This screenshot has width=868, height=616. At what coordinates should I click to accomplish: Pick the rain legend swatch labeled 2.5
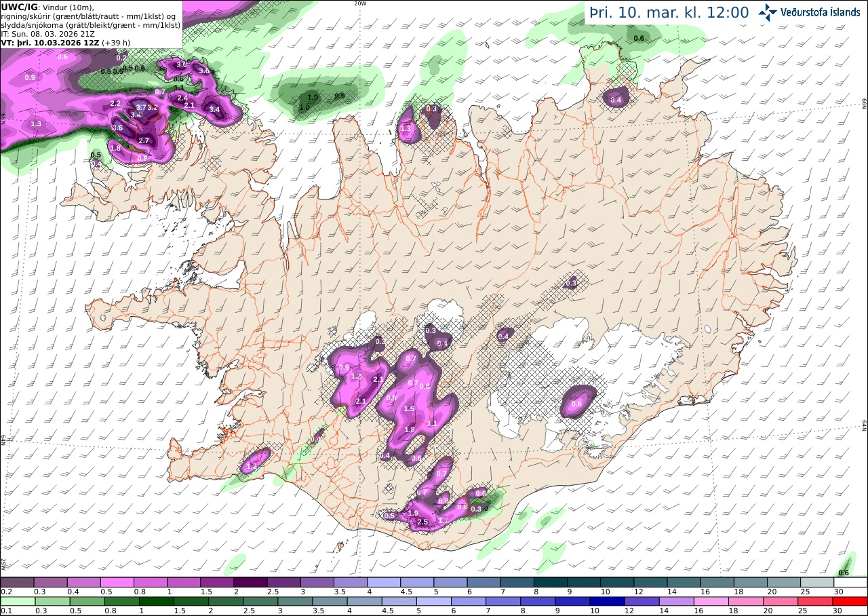[x=260, y=601]
